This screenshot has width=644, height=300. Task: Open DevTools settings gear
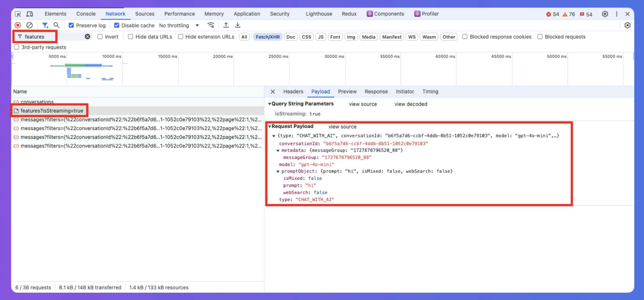pos(605,14)
